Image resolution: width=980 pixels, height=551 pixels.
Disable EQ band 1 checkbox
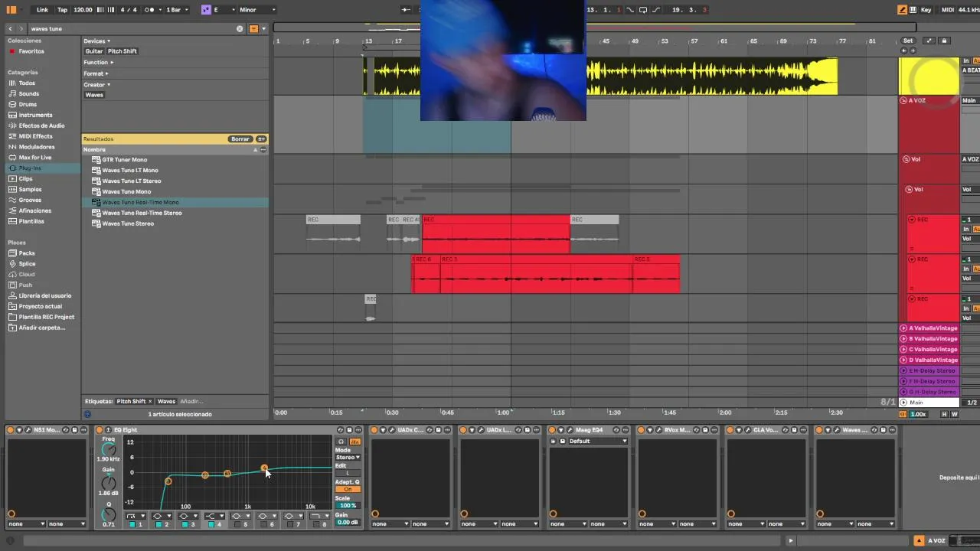click(x=132, y=524)
